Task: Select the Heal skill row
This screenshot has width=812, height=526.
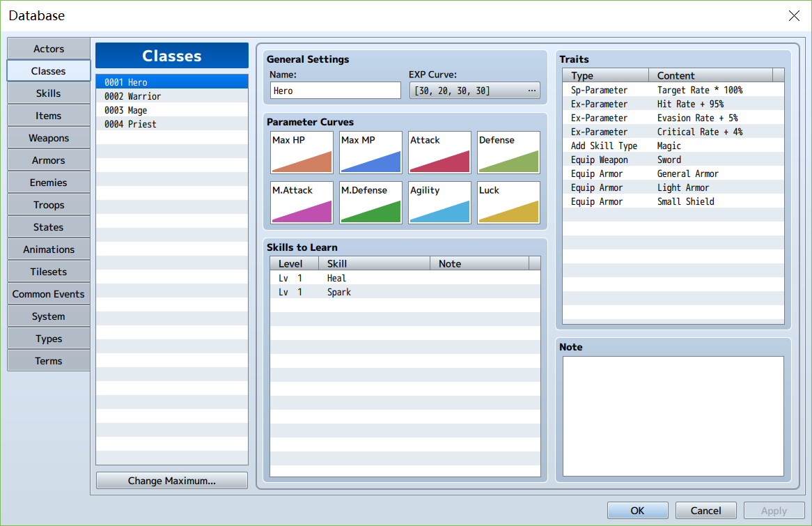Action: point(405,278)
